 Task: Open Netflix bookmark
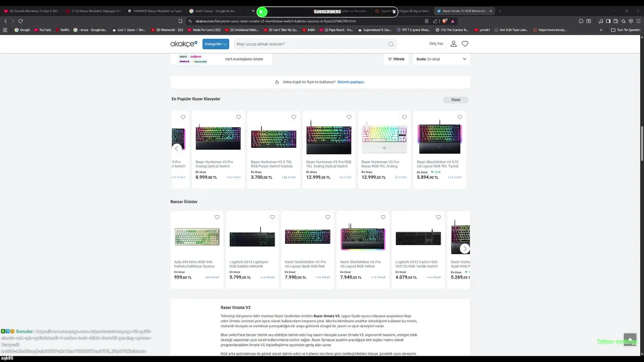(62, 30)
